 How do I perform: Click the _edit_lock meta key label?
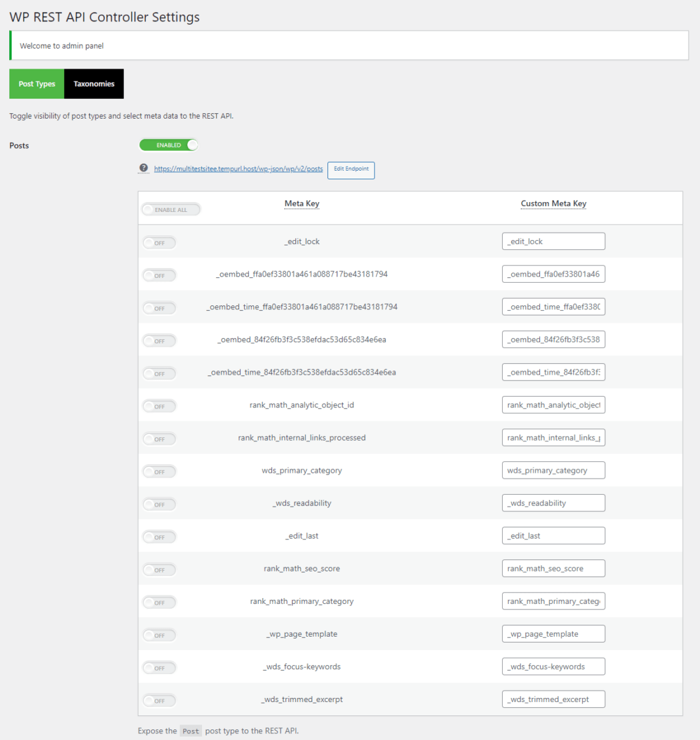click(x=302, y=241)
